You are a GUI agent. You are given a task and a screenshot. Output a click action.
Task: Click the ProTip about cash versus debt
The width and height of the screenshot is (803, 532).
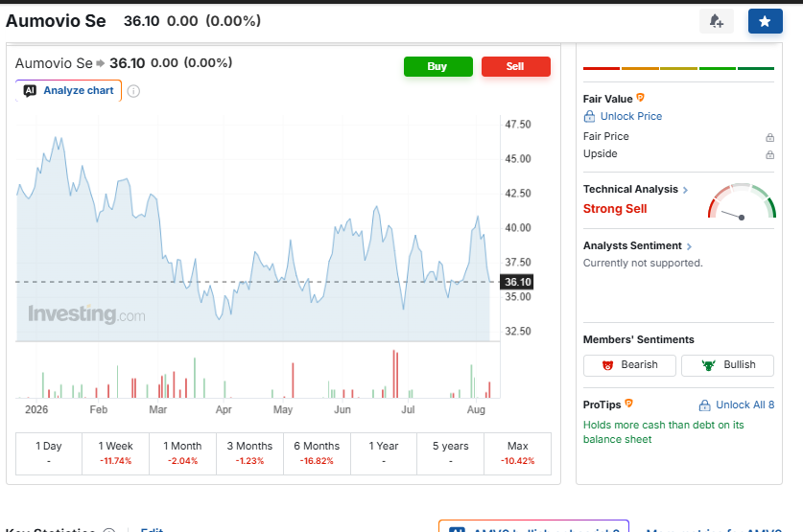[x=663, y=432]
